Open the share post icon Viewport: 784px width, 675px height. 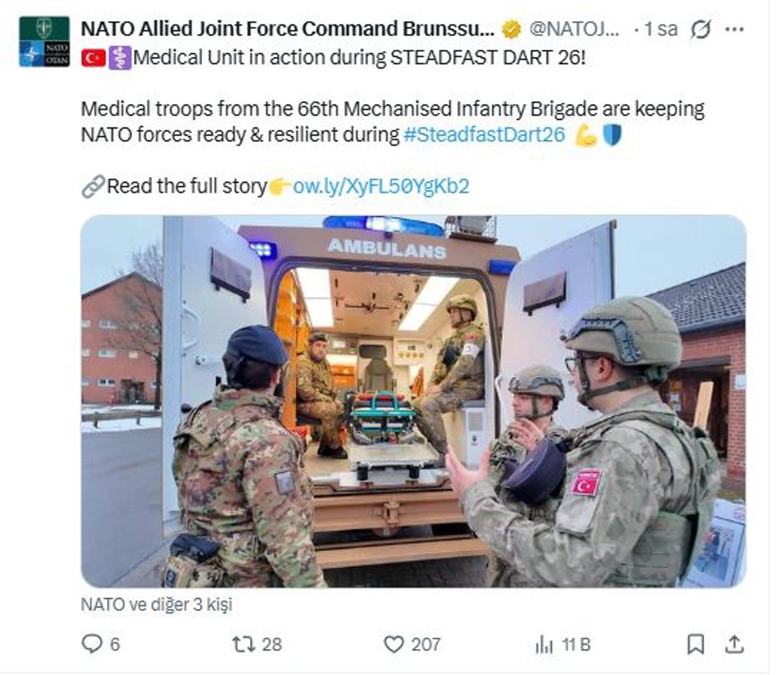[734, 644]
